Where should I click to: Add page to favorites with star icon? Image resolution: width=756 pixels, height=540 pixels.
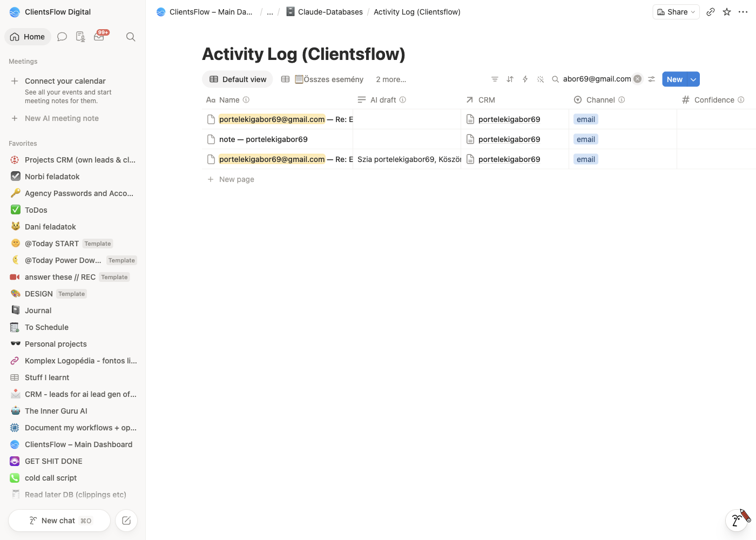tap(727, 12)
